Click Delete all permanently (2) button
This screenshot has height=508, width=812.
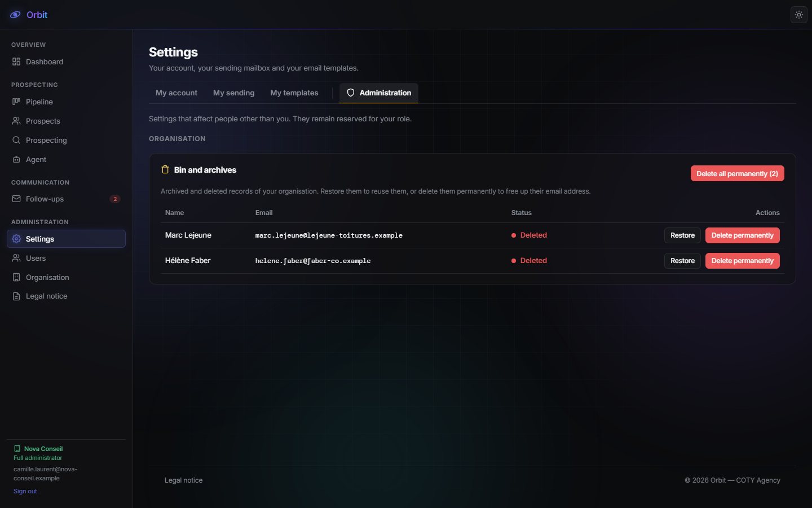737,173
